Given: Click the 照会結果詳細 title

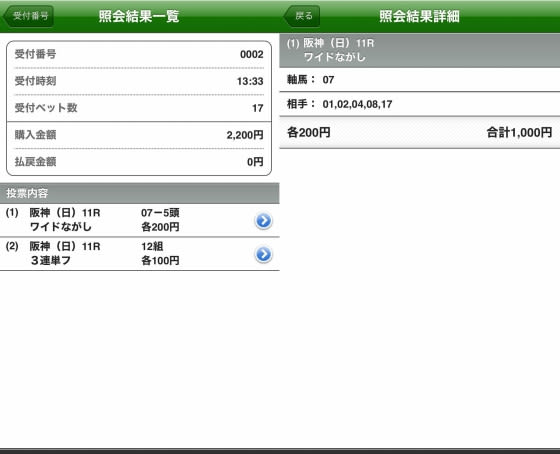Looking at the screenshot, I should pyautogui.click(x=419, y=16).
